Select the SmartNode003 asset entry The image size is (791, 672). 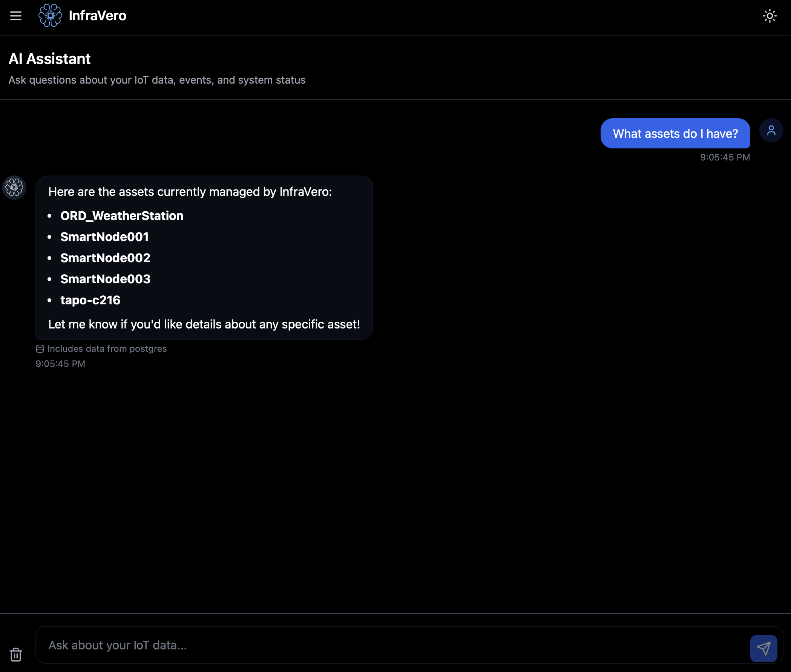[x=105, y=279]
